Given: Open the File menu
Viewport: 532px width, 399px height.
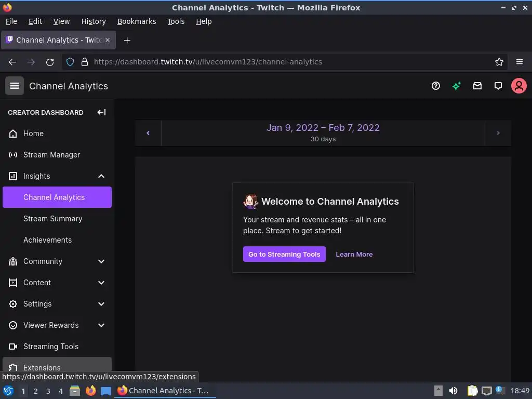Looking at the screenshot, I should click(11, 21).
